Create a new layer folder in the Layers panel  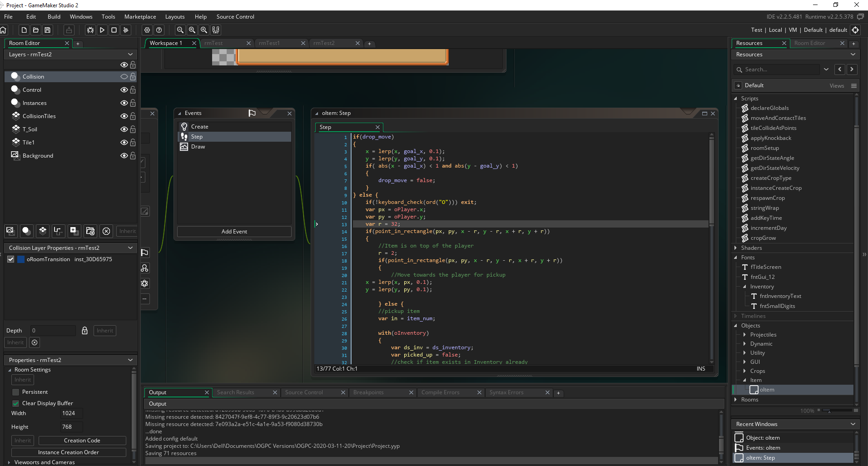click(90, 231)
